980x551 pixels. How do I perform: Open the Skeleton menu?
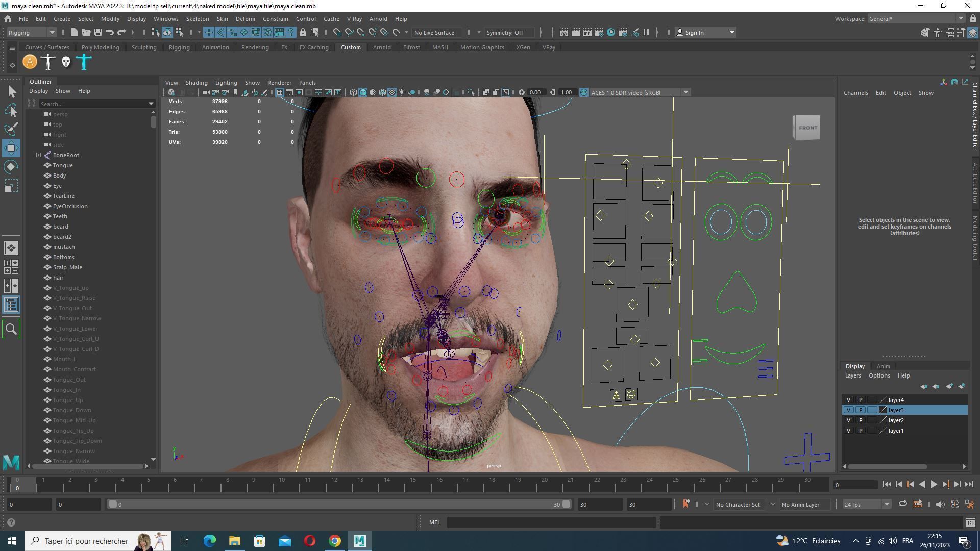coord(197,19)
